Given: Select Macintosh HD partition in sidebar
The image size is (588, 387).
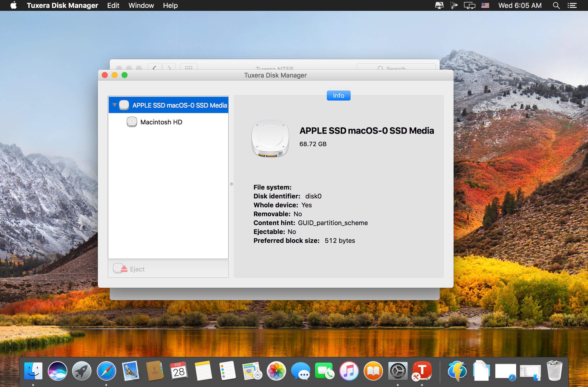Looking at the screenshot, I should pyautogui.click(x=160, y=122).
